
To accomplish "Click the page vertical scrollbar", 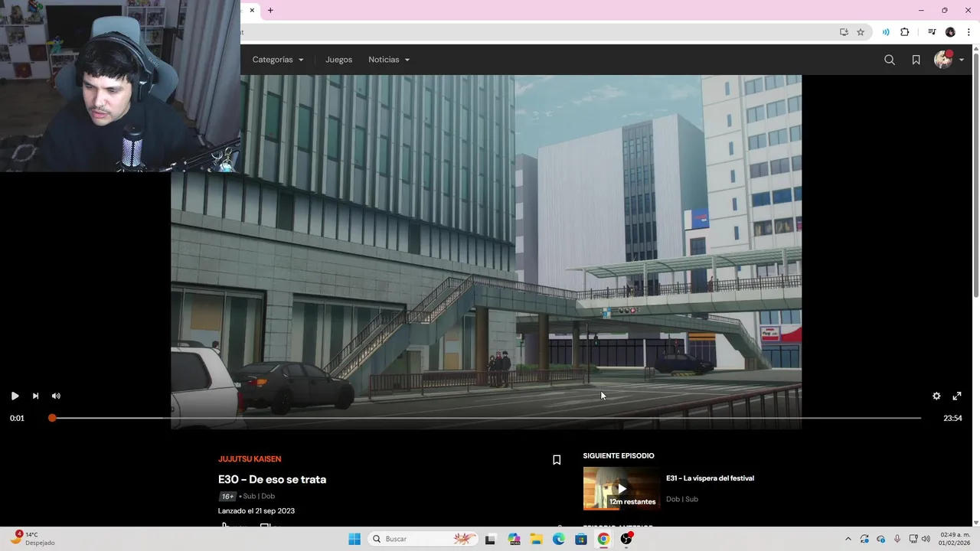I will click(x=975, y=176).
